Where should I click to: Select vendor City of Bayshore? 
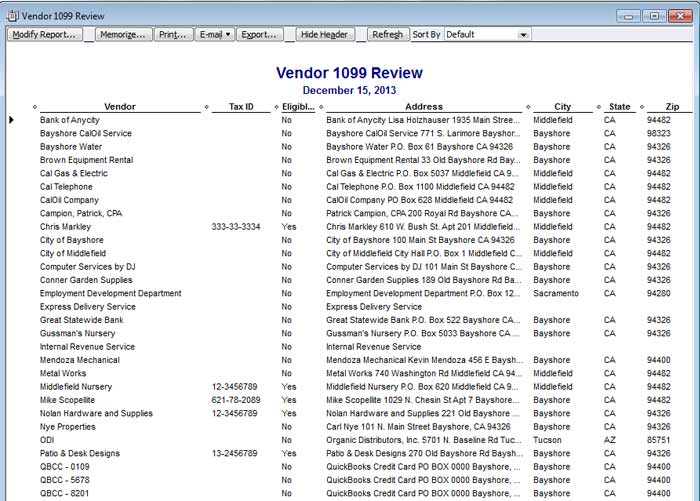coord(71,240)
